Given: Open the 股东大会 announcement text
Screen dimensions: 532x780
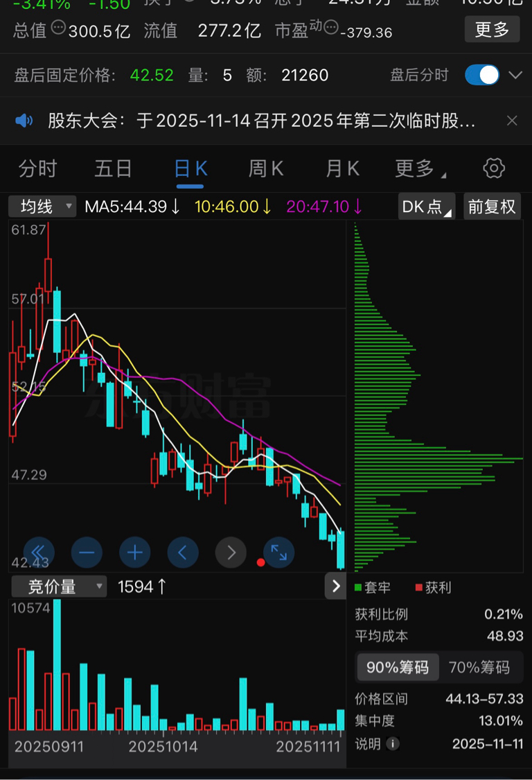Looking at the screenshot, I should 262,121.
